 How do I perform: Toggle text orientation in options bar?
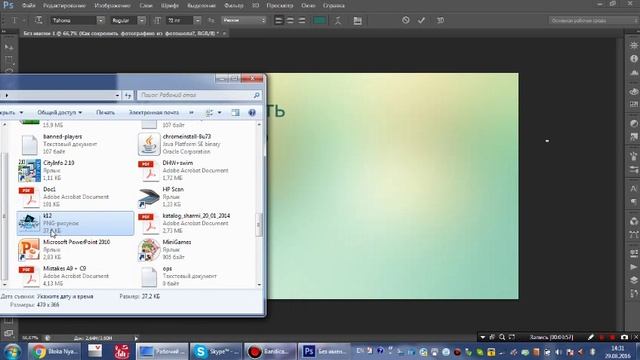pos(38,20)
